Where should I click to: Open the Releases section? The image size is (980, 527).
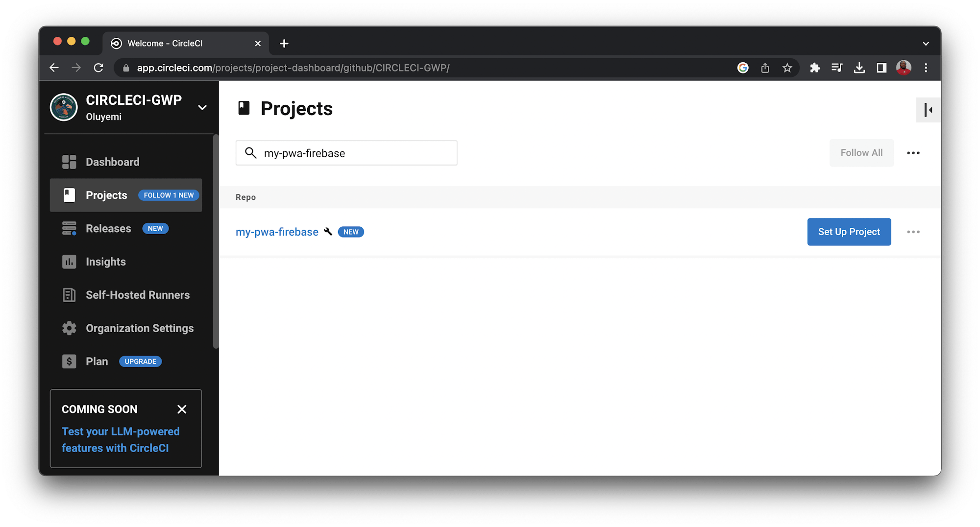pyautogui.click(x=69, y=228)
